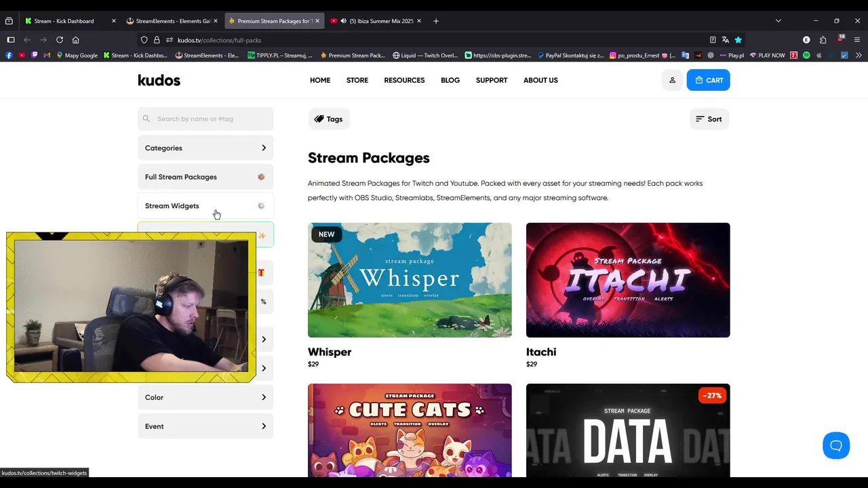
Task: Expand the Event filter
Action: 205,426
